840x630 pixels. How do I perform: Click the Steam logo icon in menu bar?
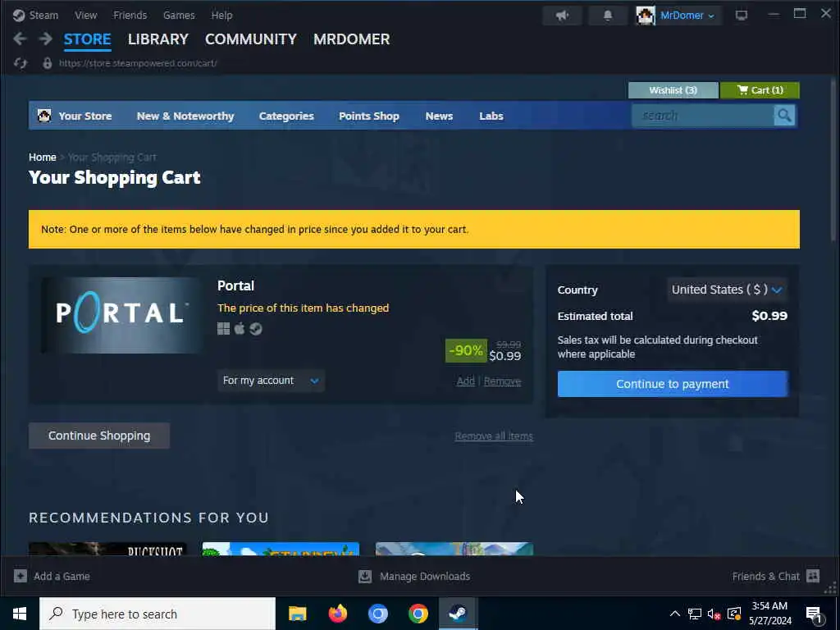pyautogui.click(x=19, y=15)
